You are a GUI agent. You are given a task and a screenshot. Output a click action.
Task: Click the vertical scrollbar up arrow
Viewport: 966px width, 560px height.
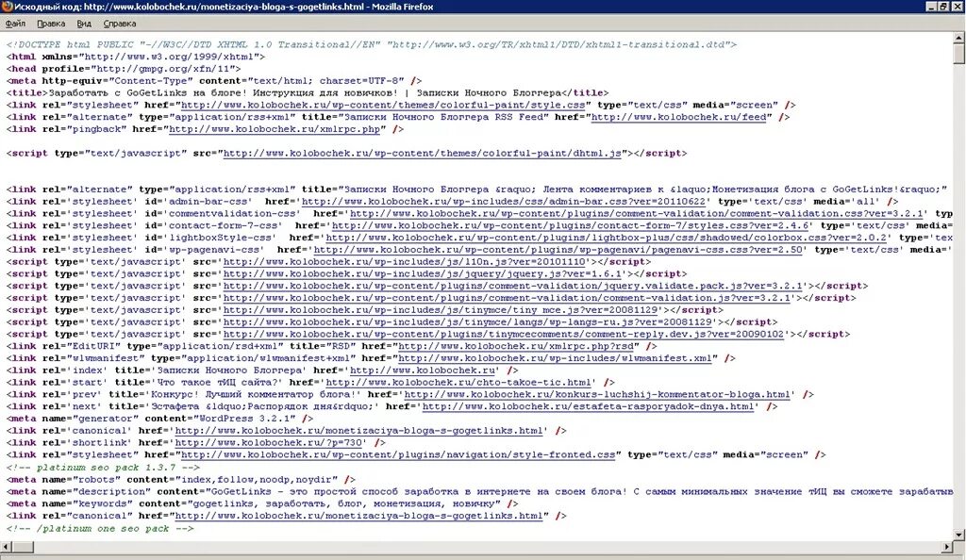(x=958, y=39)
